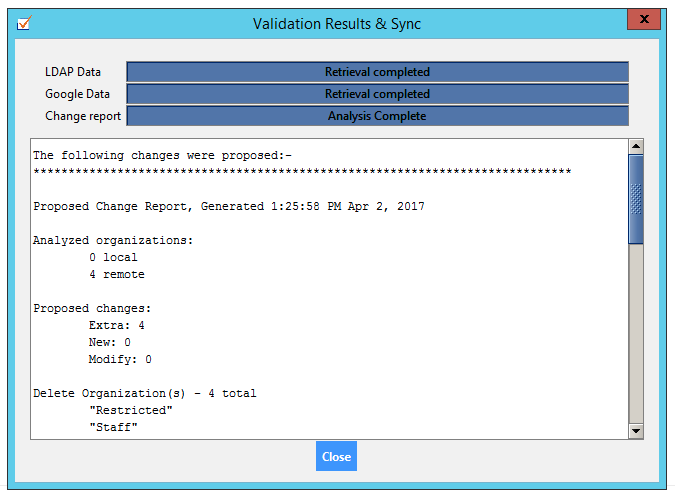Click the 'Google Data' label
The width and height of the screenshot is (675, 494).
coord(77,94)
